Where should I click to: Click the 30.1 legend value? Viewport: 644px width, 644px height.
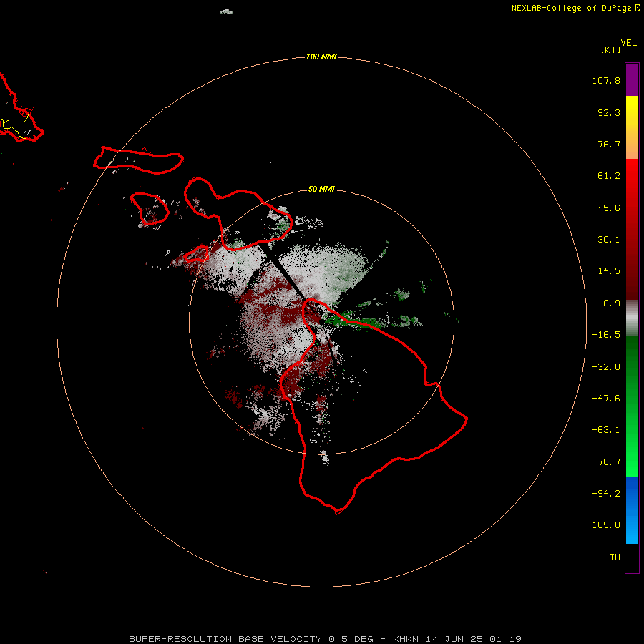(x=609, y=240)
